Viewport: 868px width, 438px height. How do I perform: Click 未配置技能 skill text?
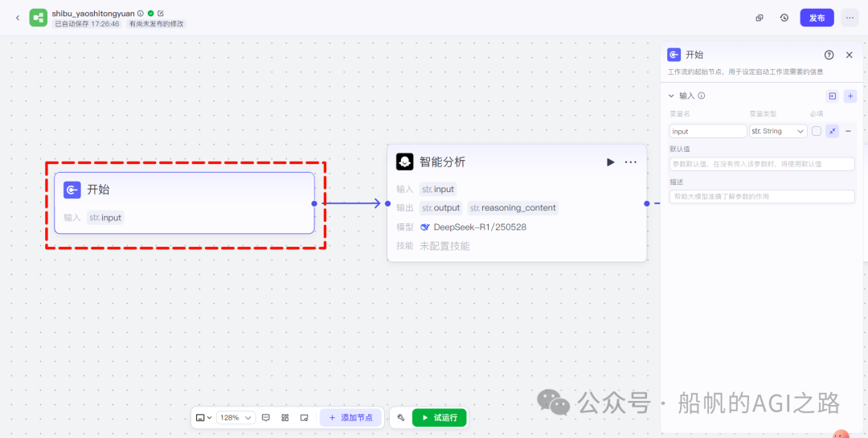(x=444, y=246)
